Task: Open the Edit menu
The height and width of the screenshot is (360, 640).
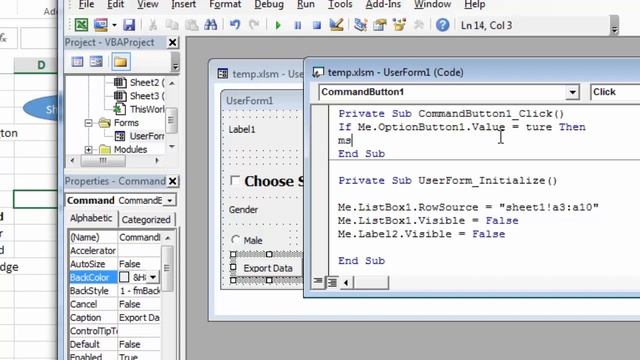Action: point(116,4)
